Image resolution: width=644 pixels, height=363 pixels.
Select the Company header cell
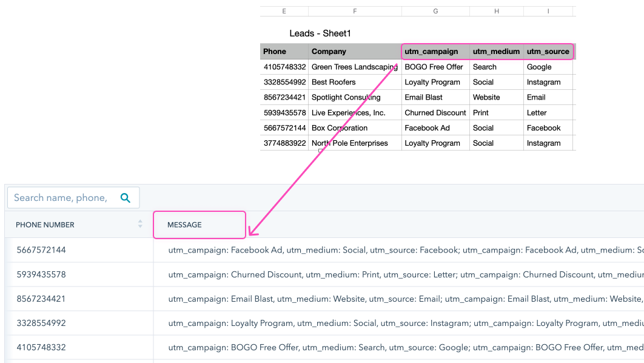[x=329, y=52]
